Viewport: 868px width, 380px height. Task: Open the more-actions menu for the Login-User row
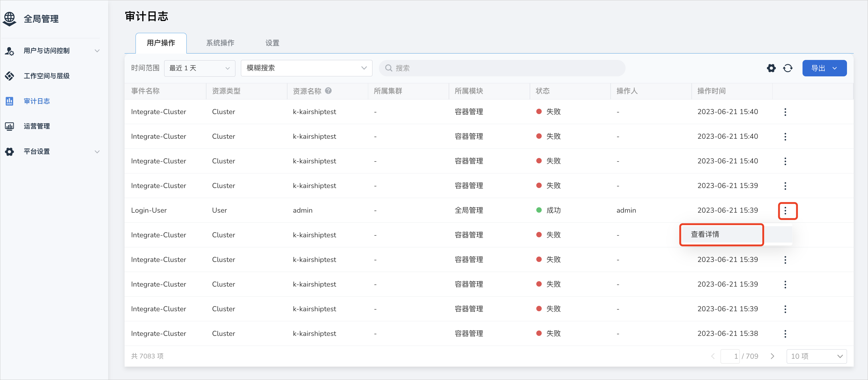785,210
